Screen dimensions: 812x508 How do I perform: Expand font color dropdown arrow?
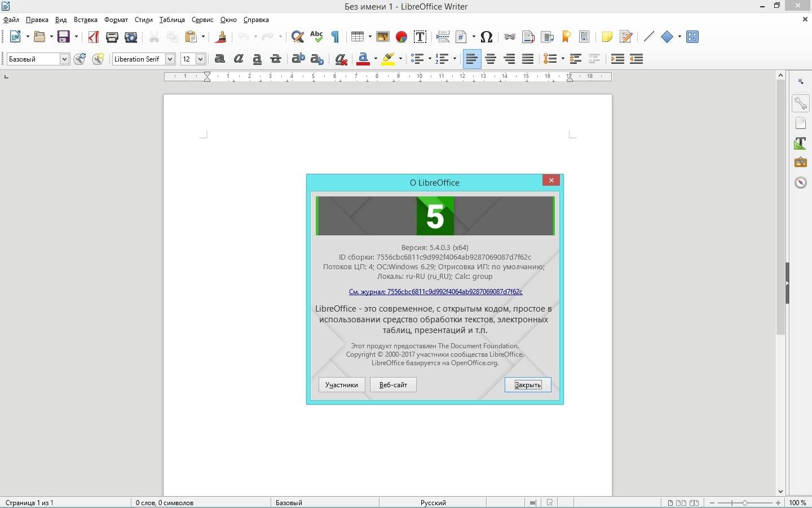376,59
